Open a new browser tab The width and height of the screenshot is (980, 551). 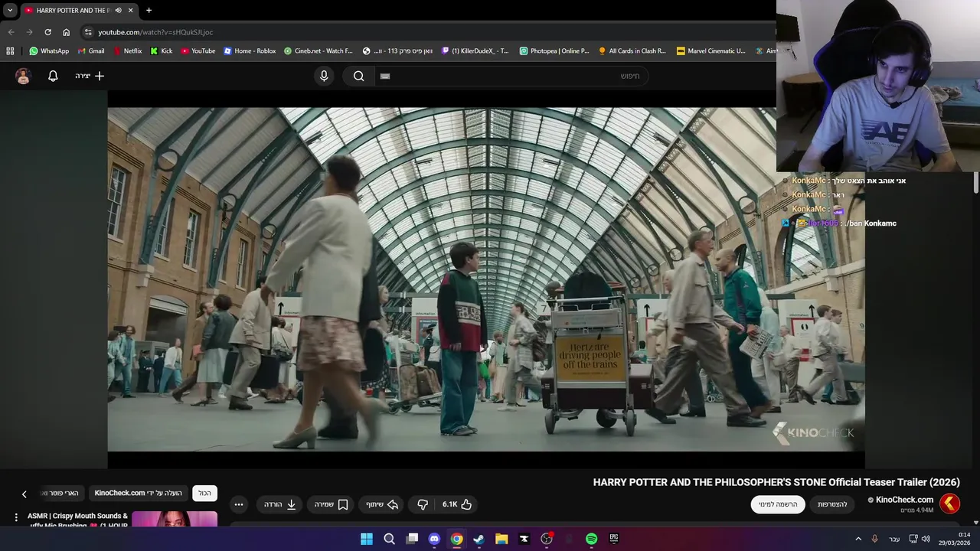149,11
